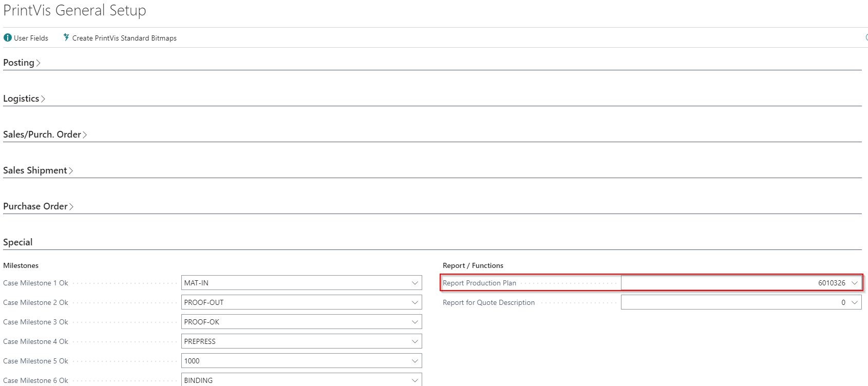Click the Report Production Plan label
The width and height of the screenshot is (868, 386).
tap(479, 283)
